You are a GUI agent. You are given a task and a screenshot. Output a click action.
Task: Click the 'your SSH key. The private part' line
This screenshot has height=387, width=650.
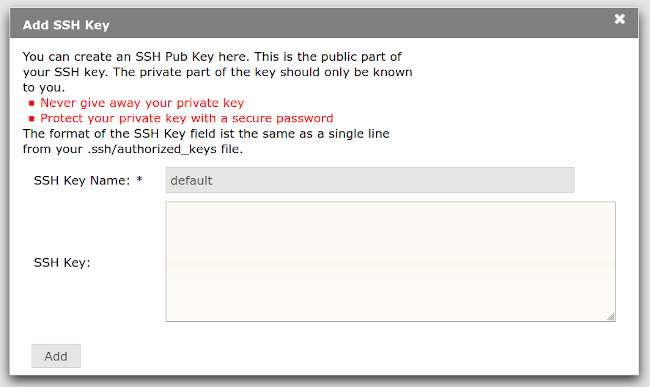pyautogui.click(x=218, y=72)
